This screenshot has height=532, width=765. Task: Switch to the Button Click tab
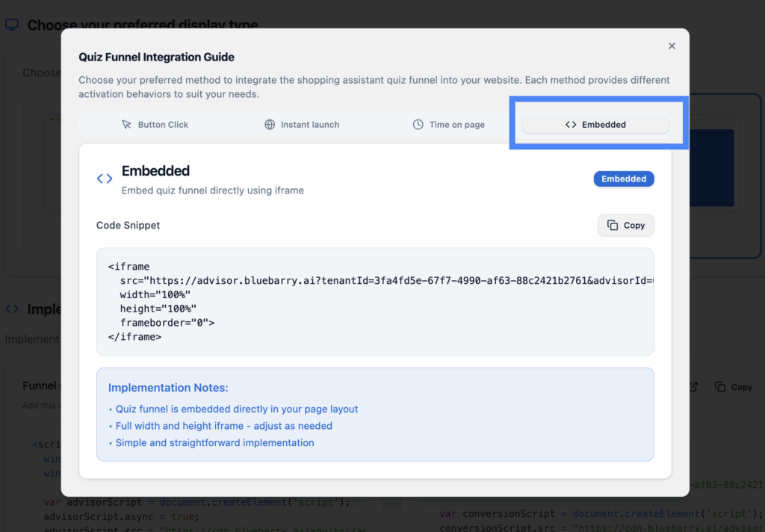pyautogui.click(x=155, y=124)
